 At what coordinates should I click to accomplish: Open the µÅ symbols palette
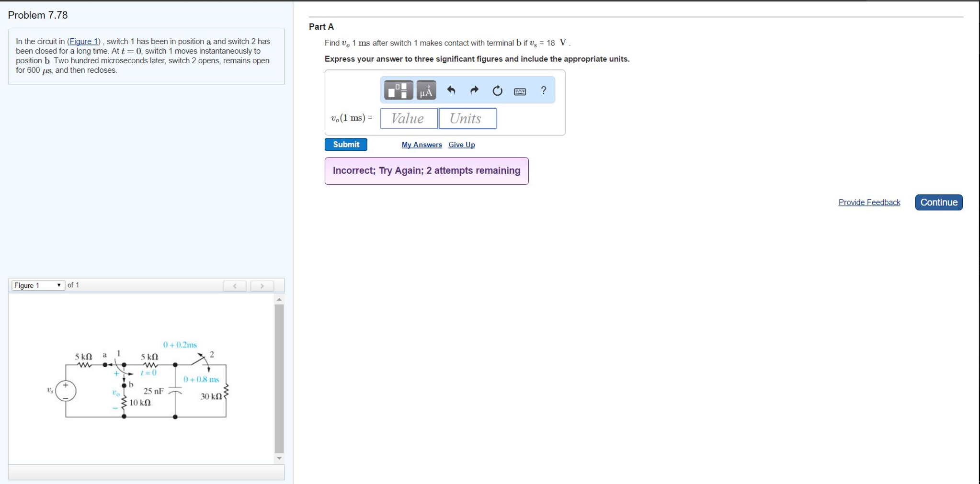coord(426,90)
